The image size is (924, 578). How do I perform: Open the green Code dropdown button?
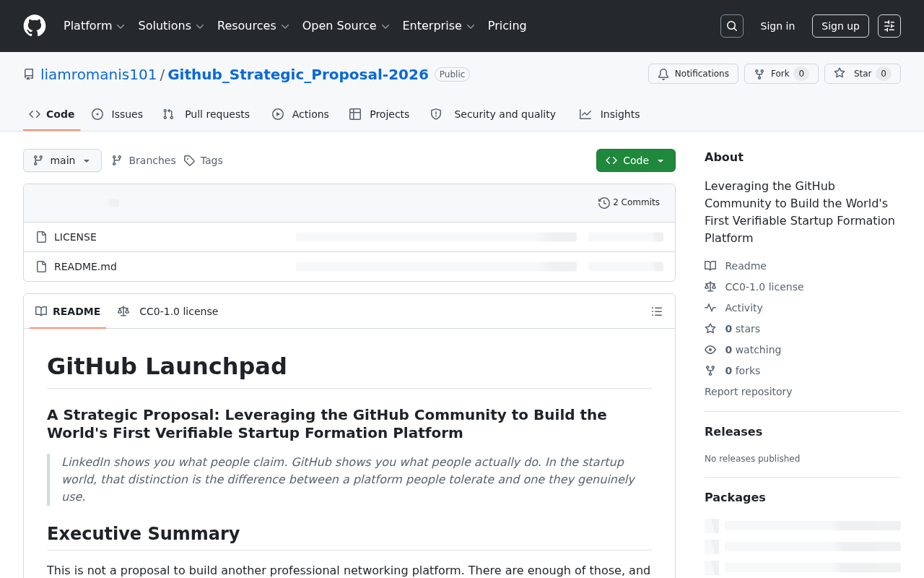636,160
